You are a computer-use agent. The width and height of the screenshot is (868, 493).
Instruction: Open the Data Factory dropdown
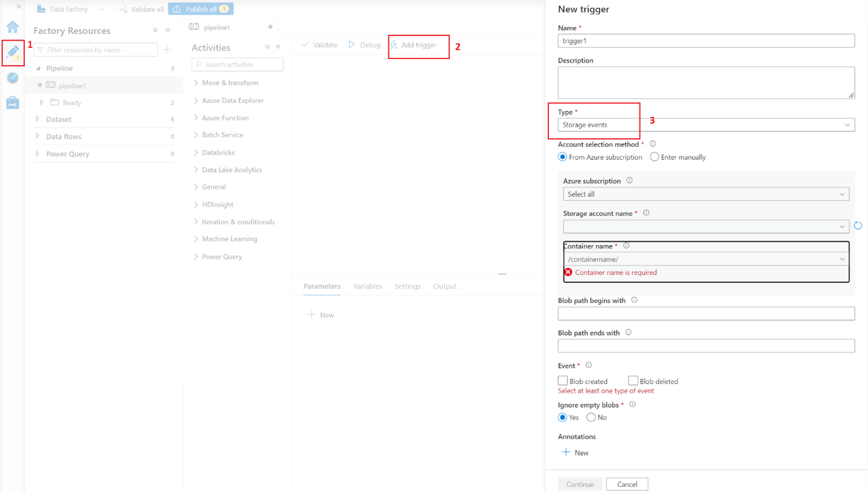pyautogui.click(x=71, y=9)
